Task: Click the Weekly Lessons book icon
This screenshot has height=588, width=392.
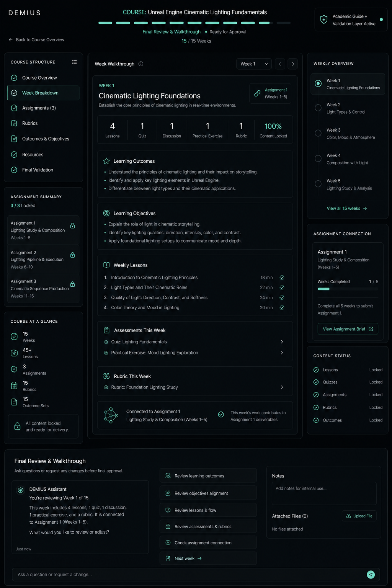Action: (x=106, y=265)
